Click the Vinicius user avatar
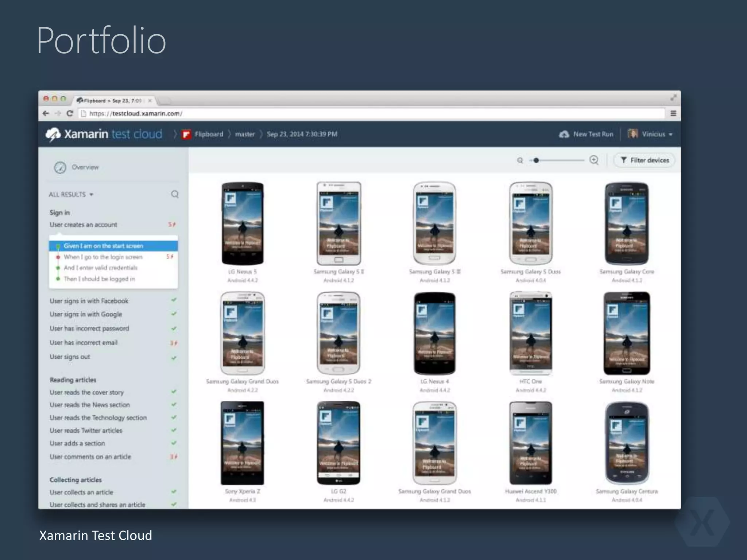747x560 pixels. (x=633, y=134)
